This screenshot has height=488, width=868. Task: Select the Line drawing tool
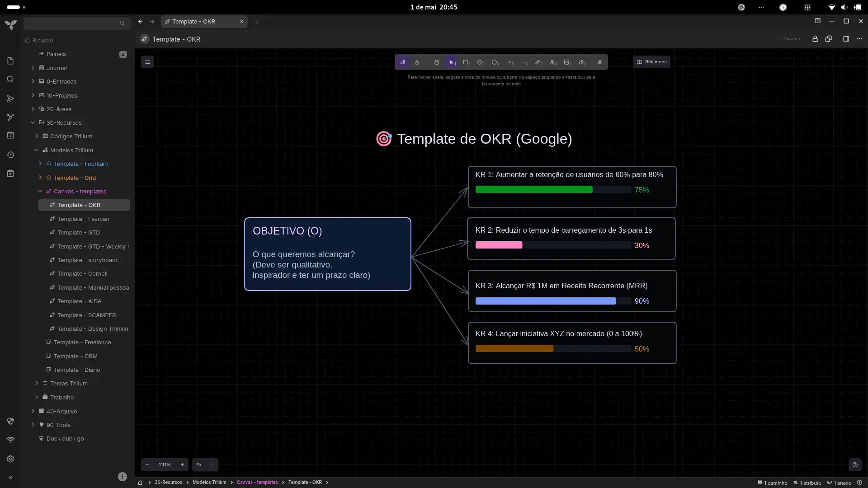click(524, 62)
